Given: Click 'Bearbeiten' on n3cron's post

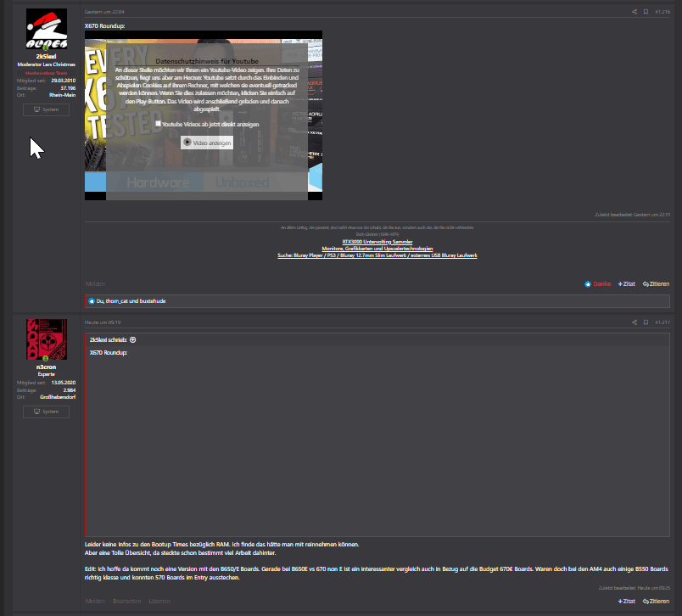Looking at the screenshot, I should [x=126, y=602].
